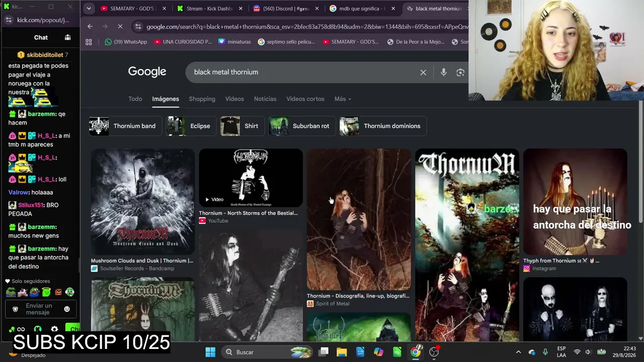The width and height of the screenshot is (644, 362).
Task: Open volume control in tray
Action: (x=588, y=352)
